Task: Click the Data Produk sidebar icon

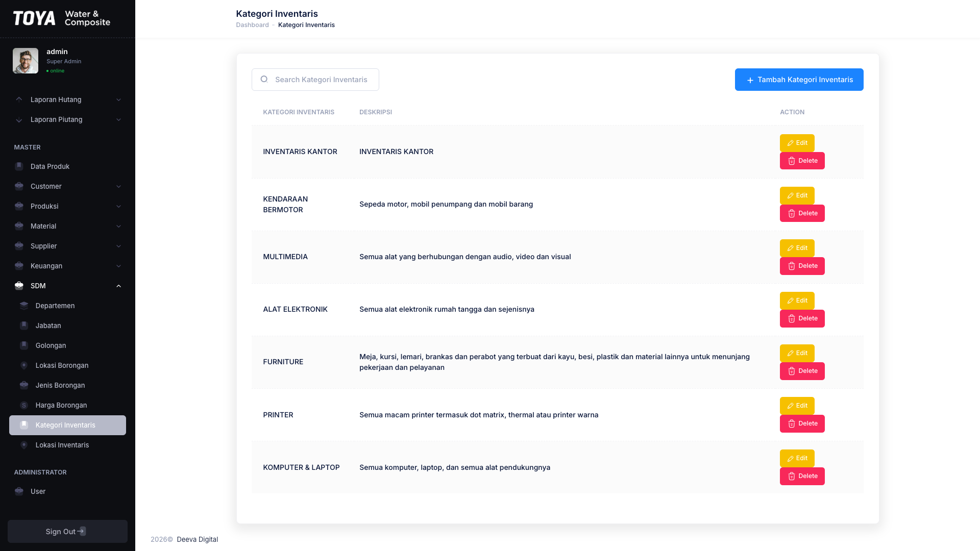Action: click(x=19, y=166)
